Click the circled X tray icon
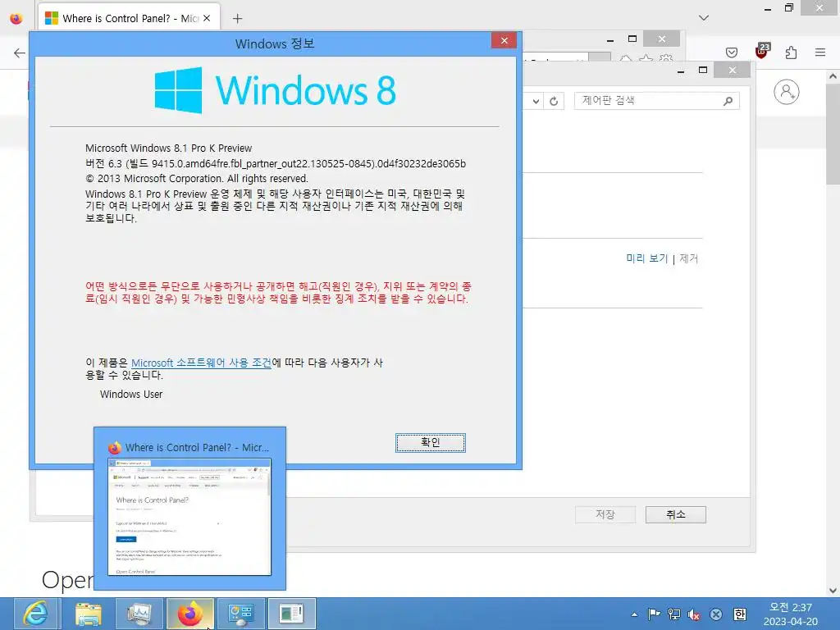Screen dimensions: 840x630 click(x=715, y=614)
